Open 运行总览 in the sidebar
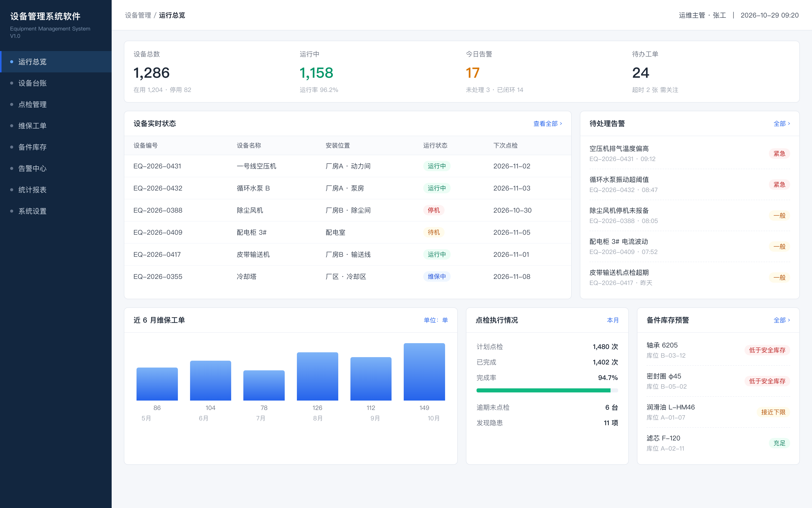Screen dimensions: 812x508 56,62
